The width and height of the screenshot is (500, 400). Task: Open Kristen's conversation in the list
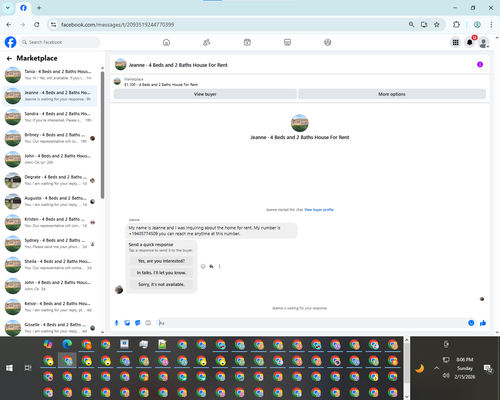pos(50,222)
